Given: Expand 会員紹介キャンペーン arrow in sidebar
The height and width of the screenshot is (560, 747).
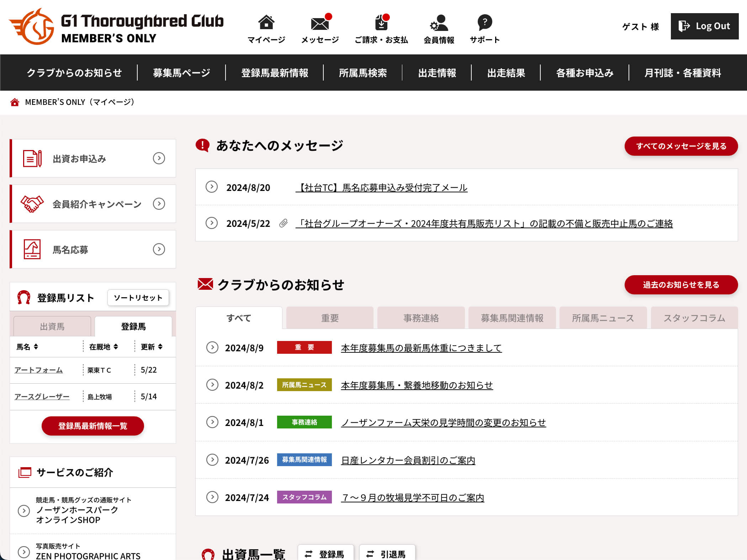Looking at the screenshot, I should [x=159, y=204].
